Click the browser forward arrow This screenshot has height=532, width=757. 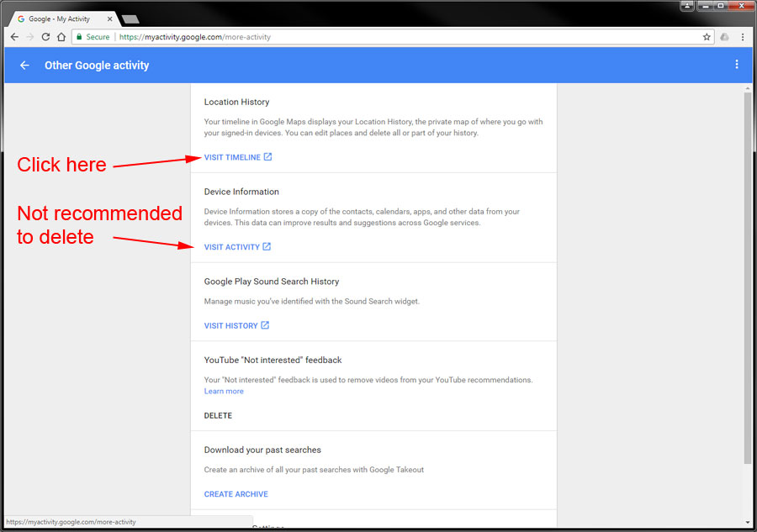(30, 37)
